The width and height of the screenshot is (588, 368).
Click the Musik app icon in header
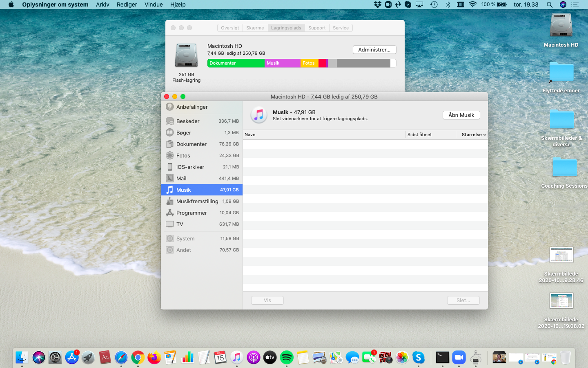259,115
